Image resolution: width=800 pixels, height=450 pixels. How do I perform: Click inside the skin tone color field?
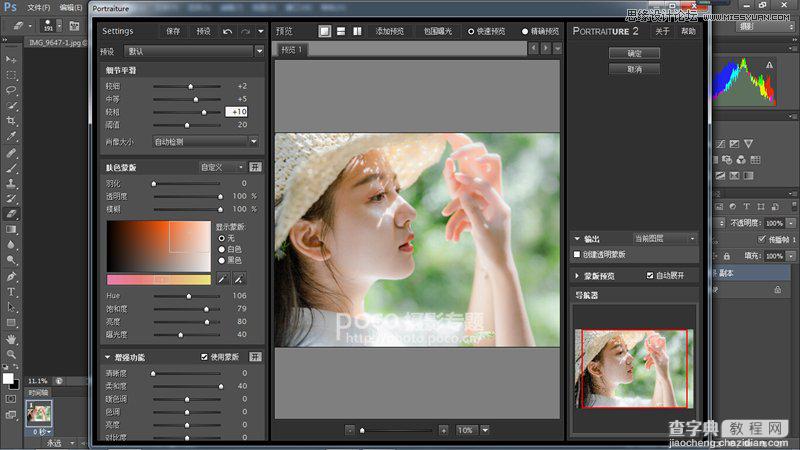[159, 246]
